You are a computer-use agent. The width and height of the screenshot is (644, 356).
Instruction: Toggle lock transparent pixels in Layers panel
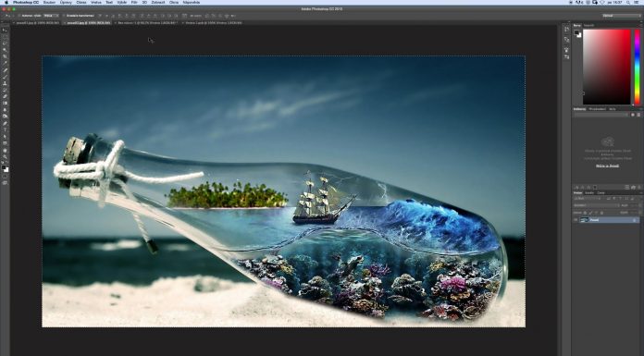pyautogui.click(x=585, y=213)
